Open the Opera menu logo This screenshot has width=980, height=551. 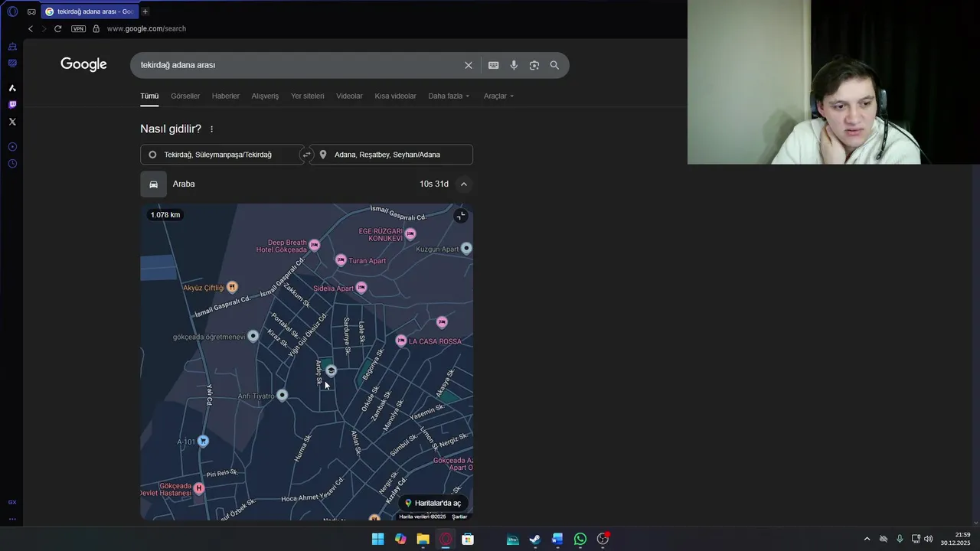(12, 11)
